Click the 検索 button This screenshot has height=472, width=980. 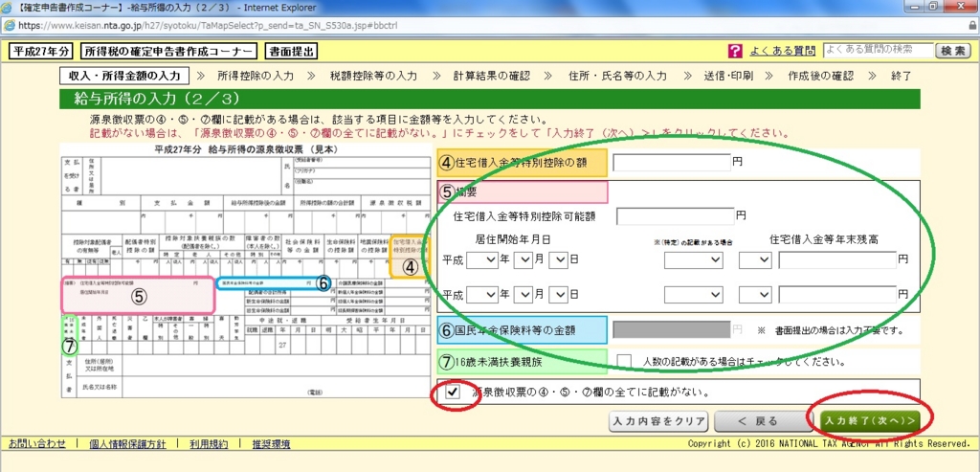tap(954, 52)
